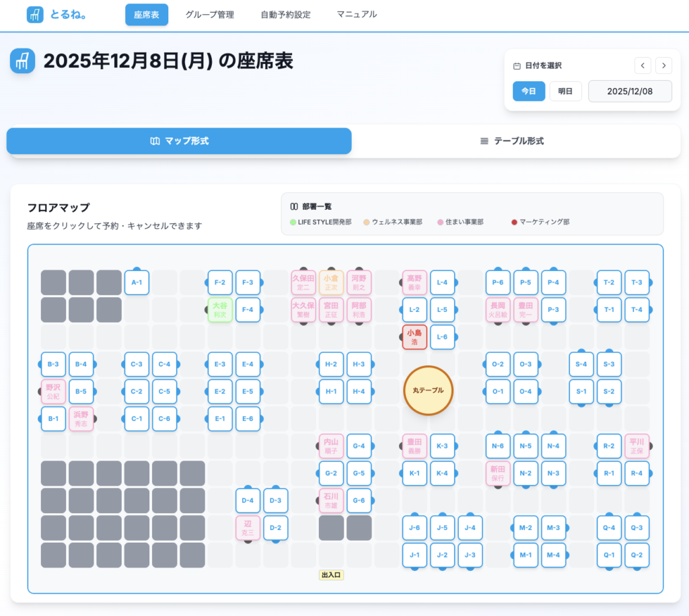This screenshot has width=689, height=616.
Task: Reserve seat A-1 on floor map
Action: [x=137, y=282]
